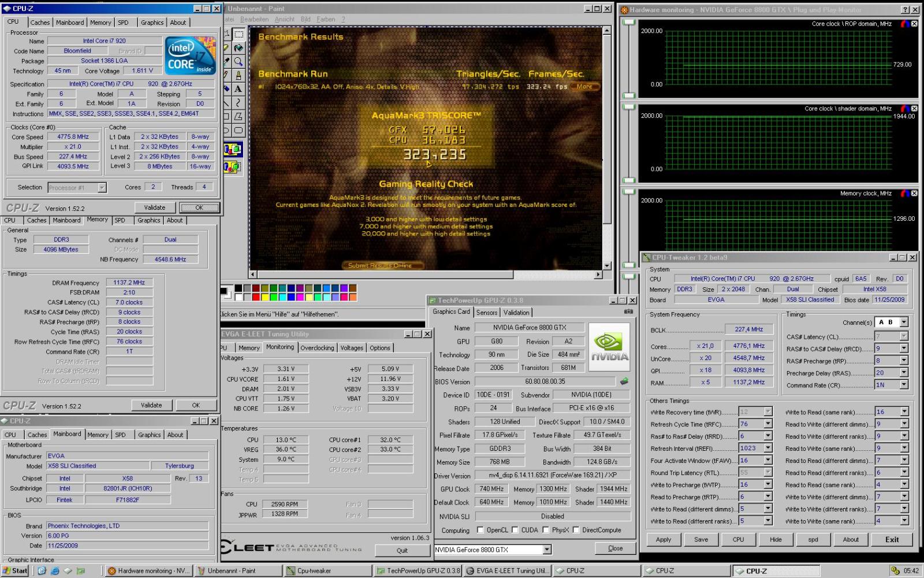Switch to the Sensors tab in GPU-Z

(x=487, y=312)
